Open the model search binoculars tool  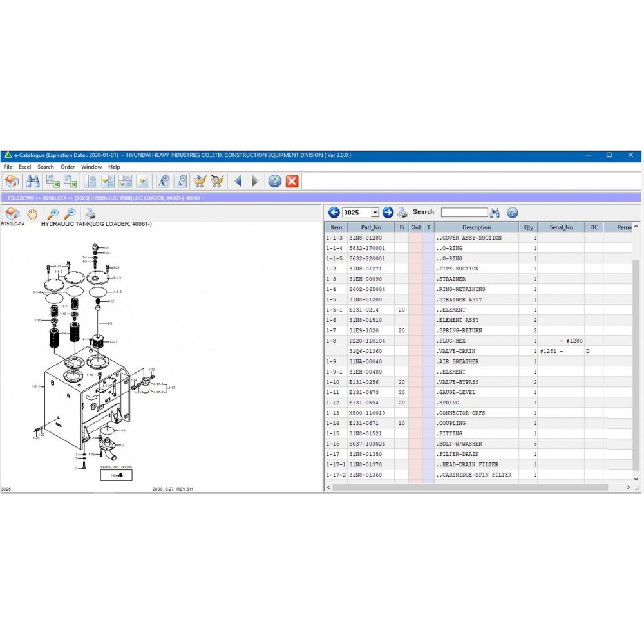tap(33, 181)
